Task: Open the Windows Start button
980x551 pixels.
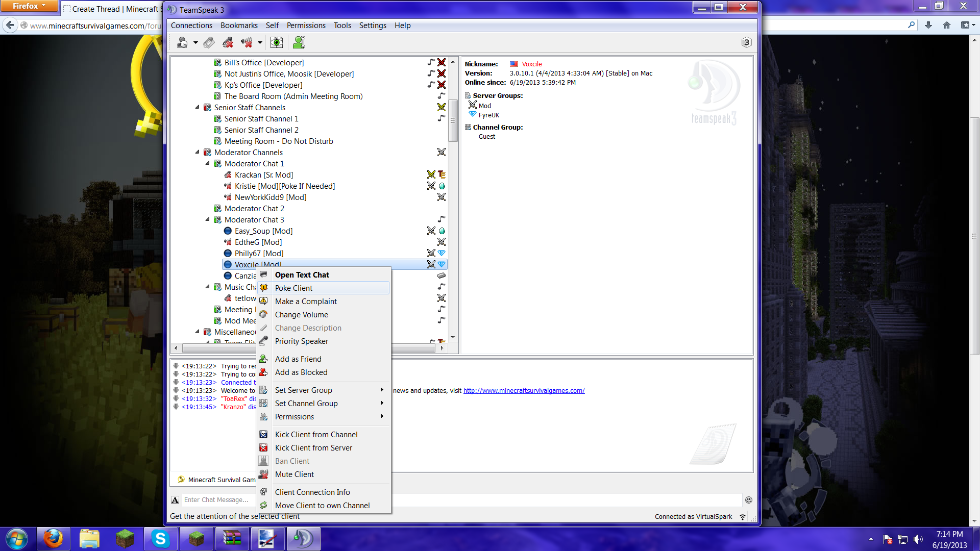Action: click(x=16, y=539)
